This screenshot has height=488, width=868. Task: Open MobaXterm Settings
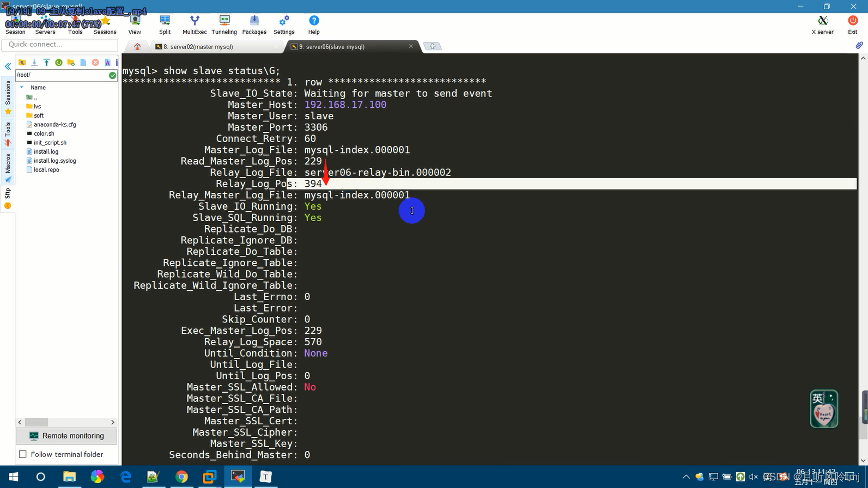pos(284,25)
